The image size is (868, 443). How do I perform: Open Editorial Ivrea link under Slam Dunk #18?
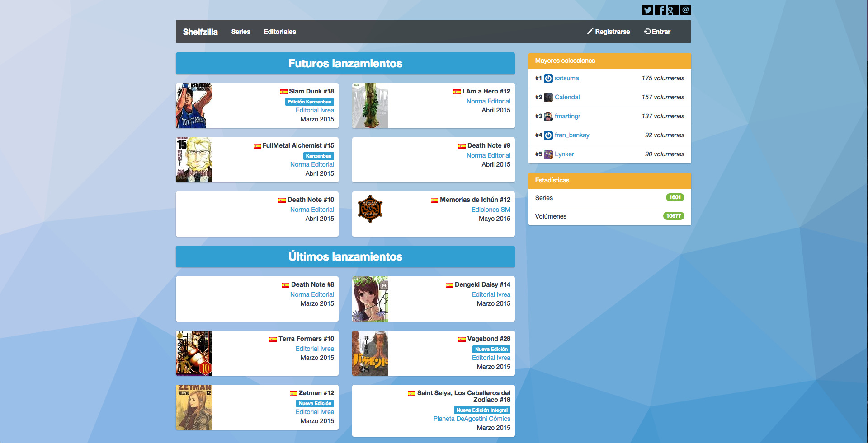click(x=315, y=110)
